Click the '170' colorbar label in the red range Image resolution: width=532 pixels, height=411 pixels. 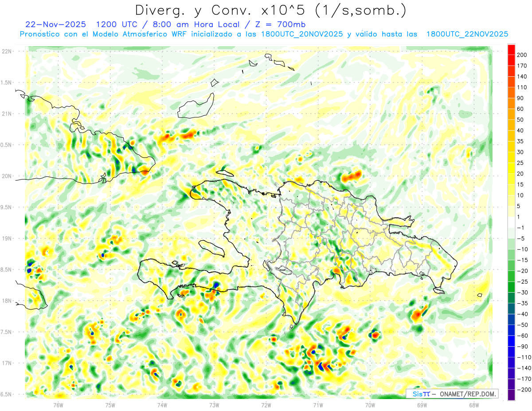[x=523, y=66]
